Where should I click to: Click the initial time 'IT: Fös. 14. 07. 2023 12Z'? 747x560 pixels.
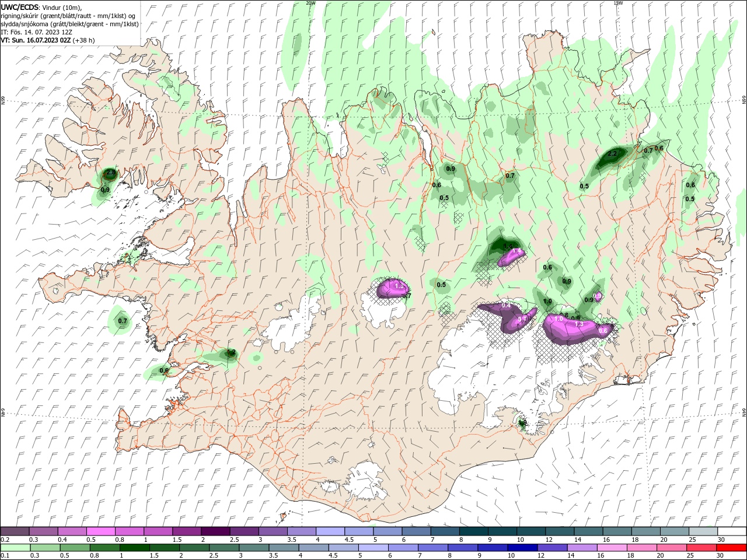[x=37, y=32]
